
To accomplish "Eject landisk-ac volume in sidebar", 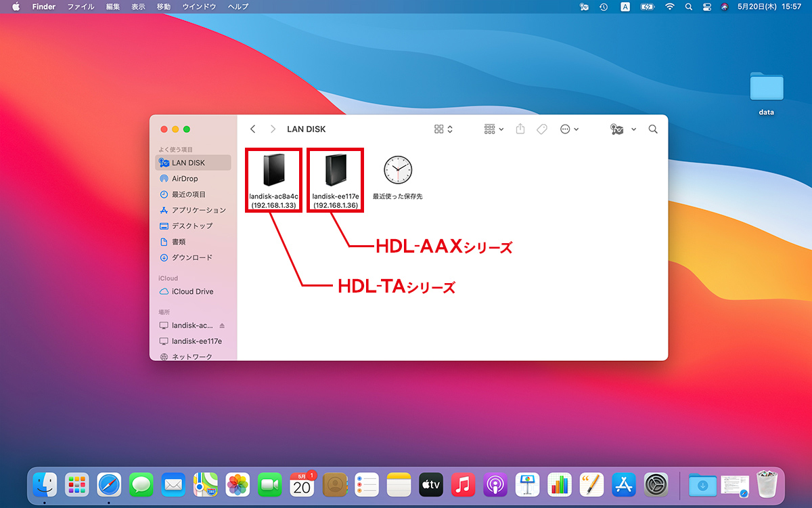I will tap(223, 326).
